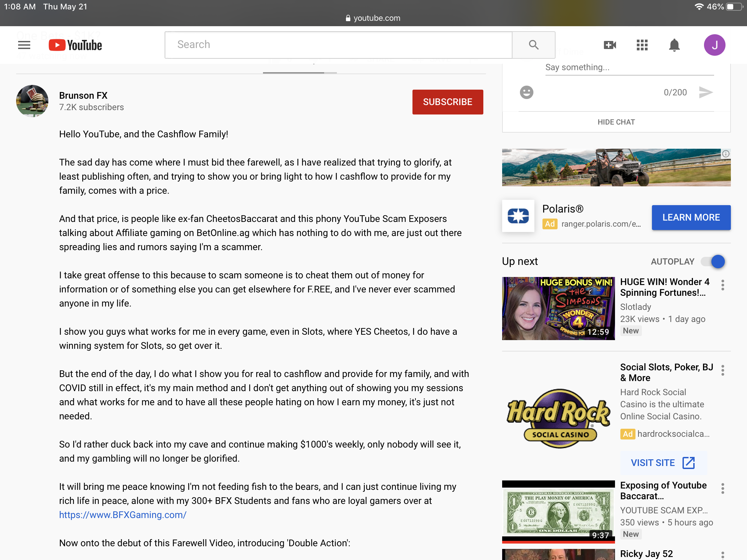Open hardrocksocialca... ad link
747x560 pixels.
[673, 434]
